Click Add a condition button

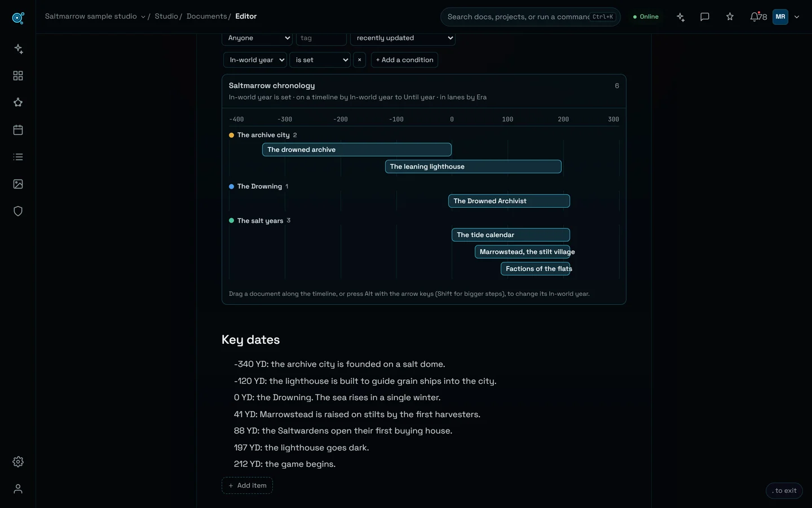tap(404, 60)
